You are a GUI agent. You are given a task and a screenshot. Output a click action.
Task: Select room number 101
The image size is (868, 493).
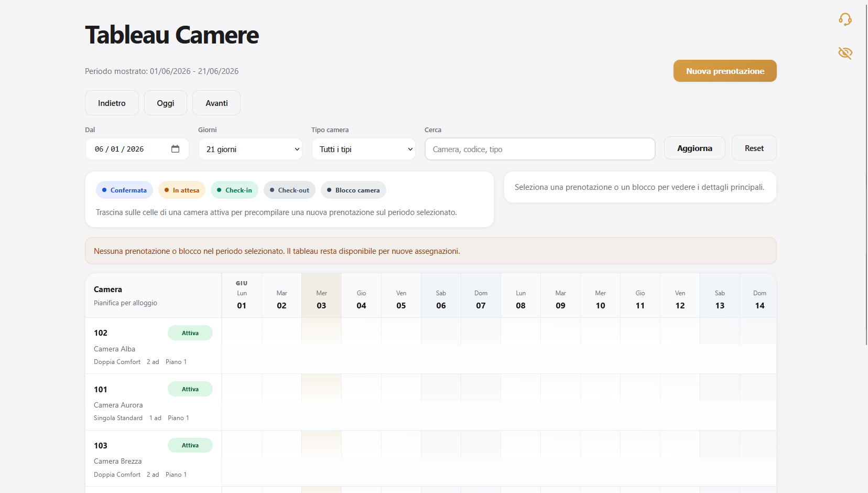[x=101, y=389]
